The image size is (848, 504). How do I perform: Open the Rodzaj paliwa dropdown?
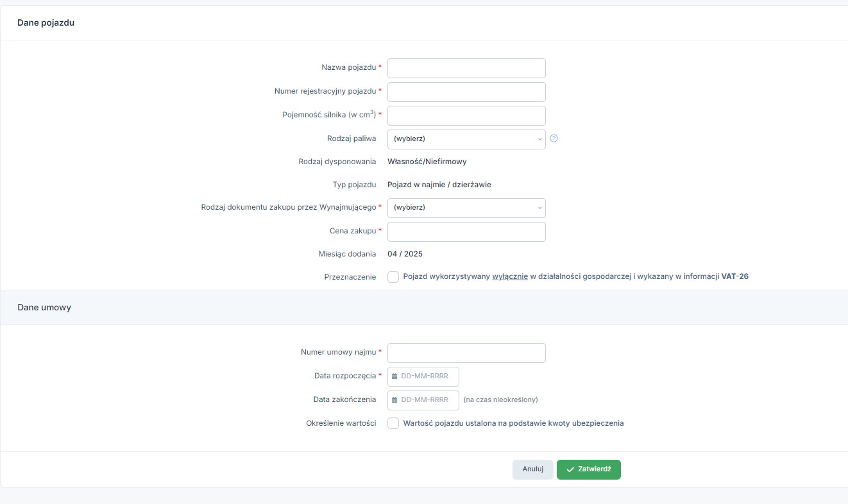[x=466, y=139]
